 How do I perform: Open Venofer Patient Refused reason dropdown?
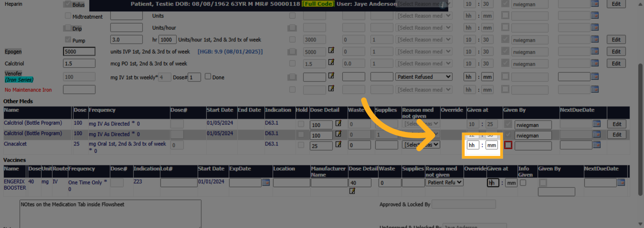pos(424,77)
